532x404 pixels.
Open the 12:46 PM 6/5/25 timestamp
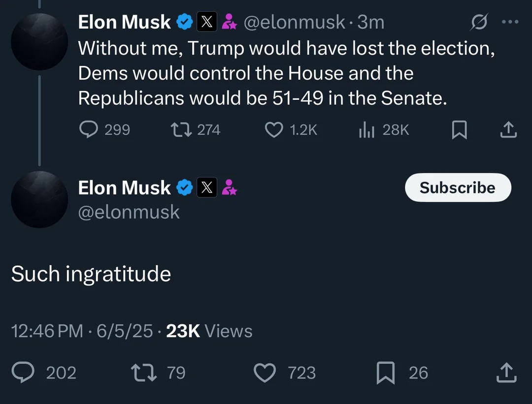click(x=82, y=331)
